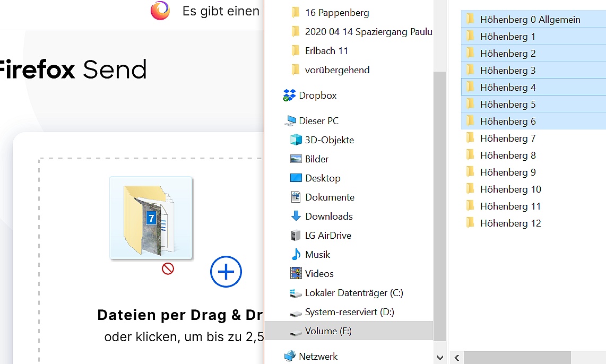Select Volume (F:) label in navigation pane

pos(328,331)
